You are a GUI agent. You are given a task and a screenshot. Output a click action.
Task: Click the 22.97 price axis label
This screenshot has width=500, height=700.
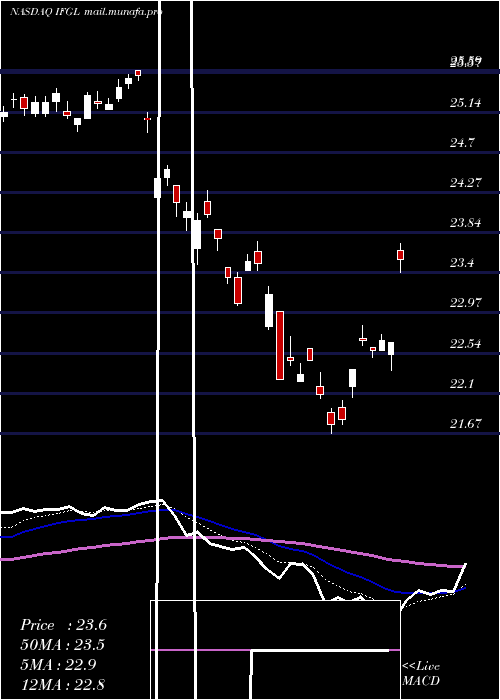[466, 303]
